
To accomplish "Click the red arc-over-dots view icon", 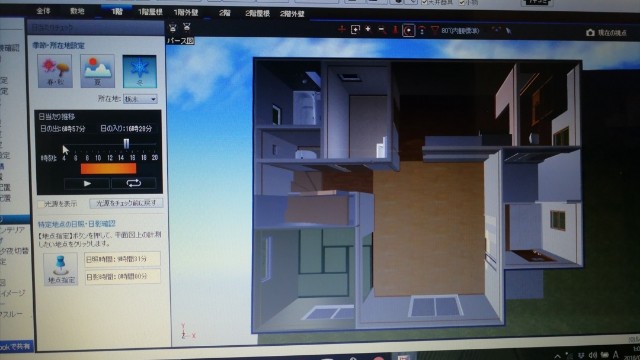I will (422, 30).
